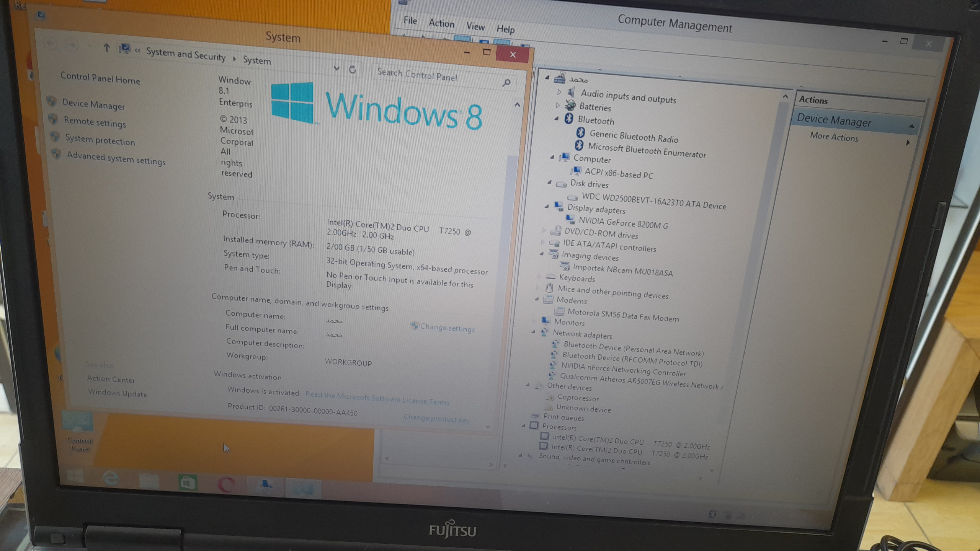Open Advanced system settings link

tap(116, 158)
